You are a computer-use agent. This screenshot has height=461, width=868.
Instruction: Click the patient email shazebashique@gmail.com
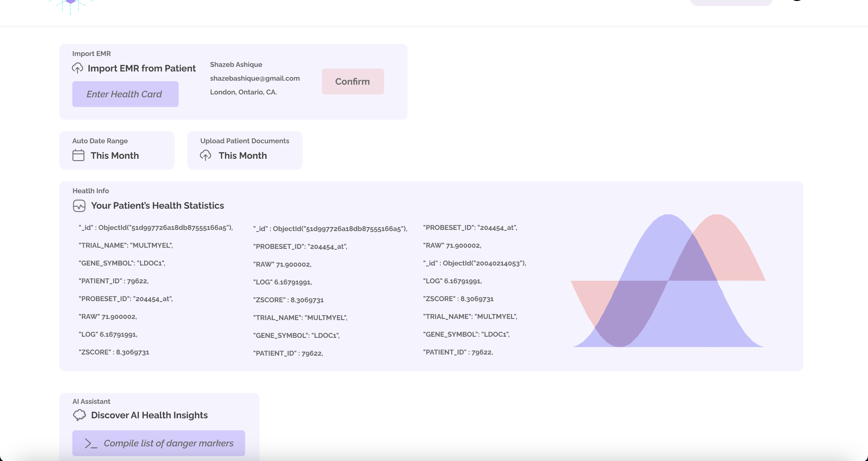tap(255, 78)
